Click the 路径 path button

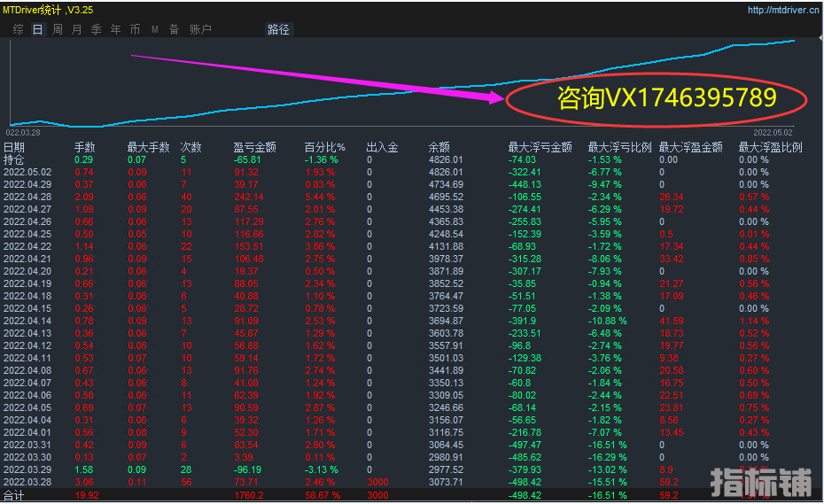click(278, 29)
